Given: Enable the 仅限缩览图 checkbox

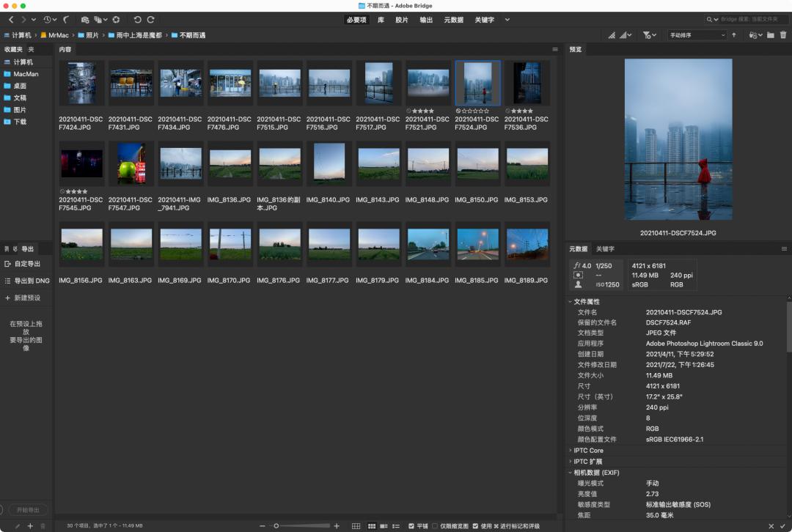Looking at the screenshot, I should [435, 526].
